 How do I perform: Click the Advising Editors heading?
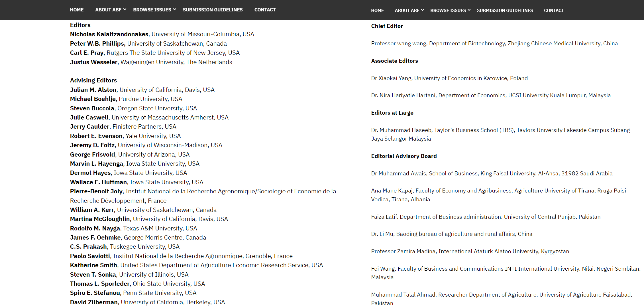point(93,80)
